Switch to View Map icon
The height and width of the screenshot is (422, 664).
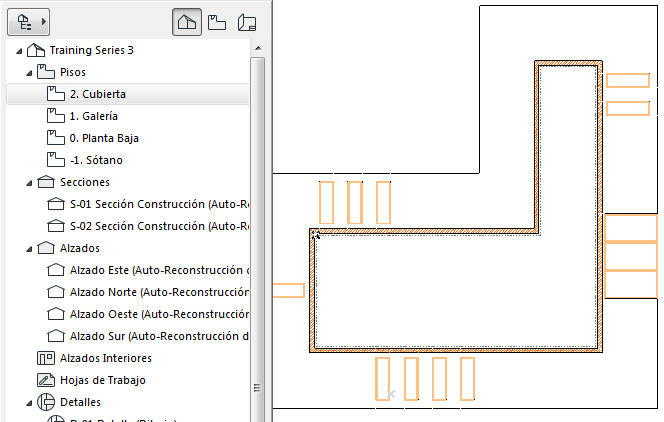point(217,22)
